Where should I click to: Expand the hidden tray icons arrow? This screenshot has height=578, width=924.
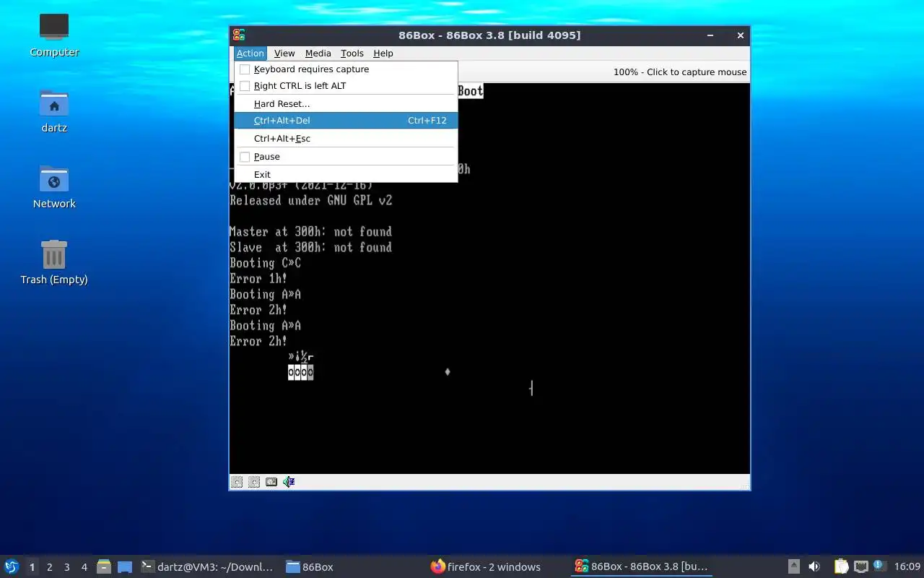tap(793, 566)
